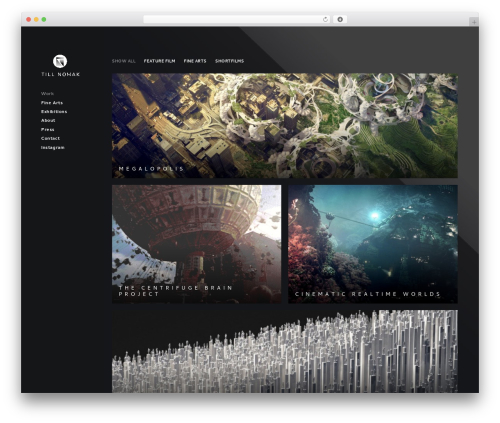
Task: Open The Centrifuge Brain Project thumbnail
Action: (196, 244)
